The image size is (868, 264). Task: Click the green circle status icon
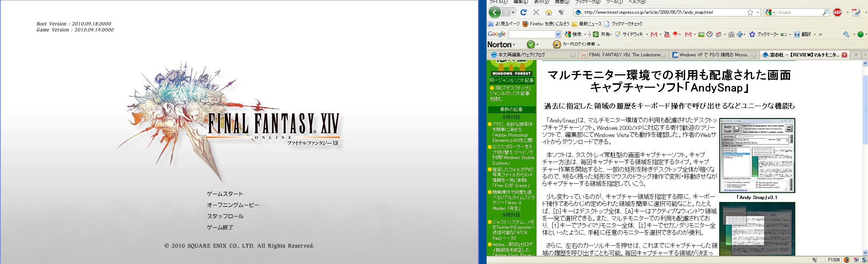click(x=861, y=34)
